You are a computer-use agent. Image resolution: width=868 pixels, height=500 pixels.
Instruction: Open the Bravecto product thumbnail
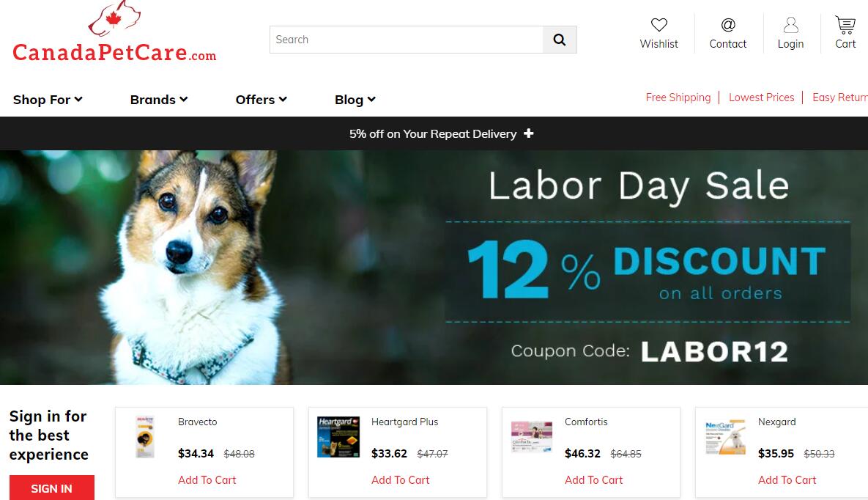[145, 437]
